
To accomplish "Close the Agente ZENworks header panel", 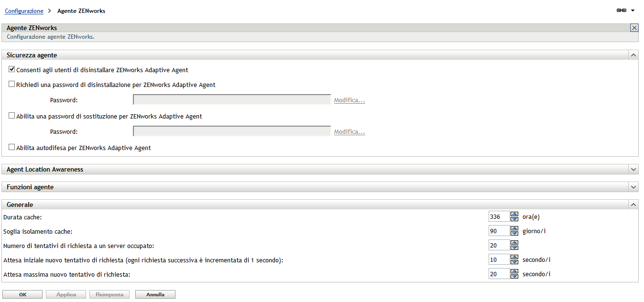I will tap(634, 28).
